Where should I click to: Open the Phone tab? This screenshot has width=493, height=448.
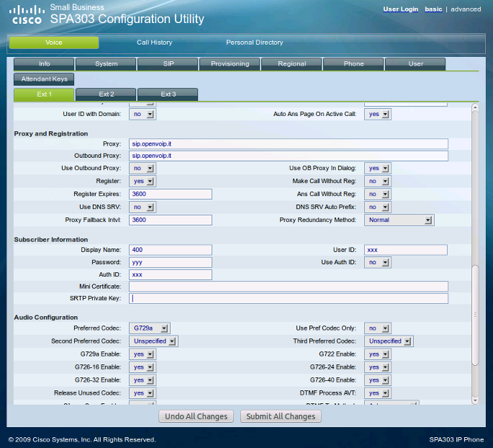point(353,64)
